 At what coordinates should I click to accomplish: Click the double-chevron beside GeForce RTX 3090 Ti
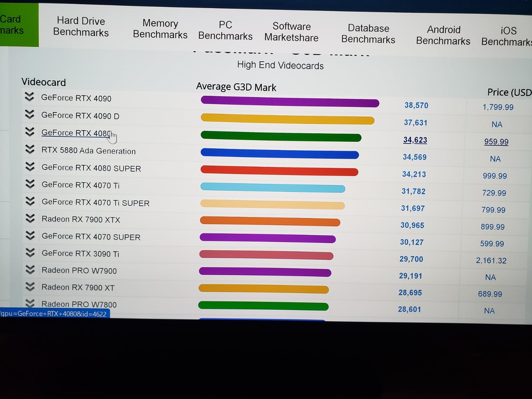coord(30,253)
